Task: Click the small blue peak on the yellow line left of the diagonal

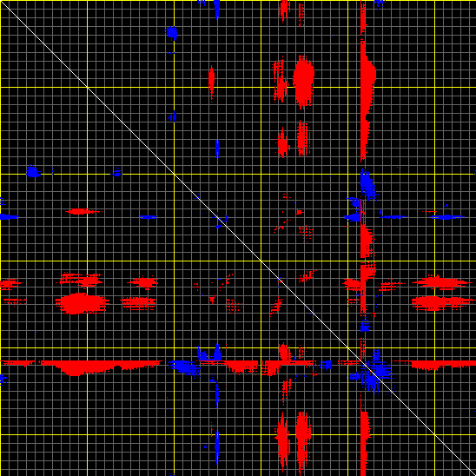Action: tap(116, 174)
